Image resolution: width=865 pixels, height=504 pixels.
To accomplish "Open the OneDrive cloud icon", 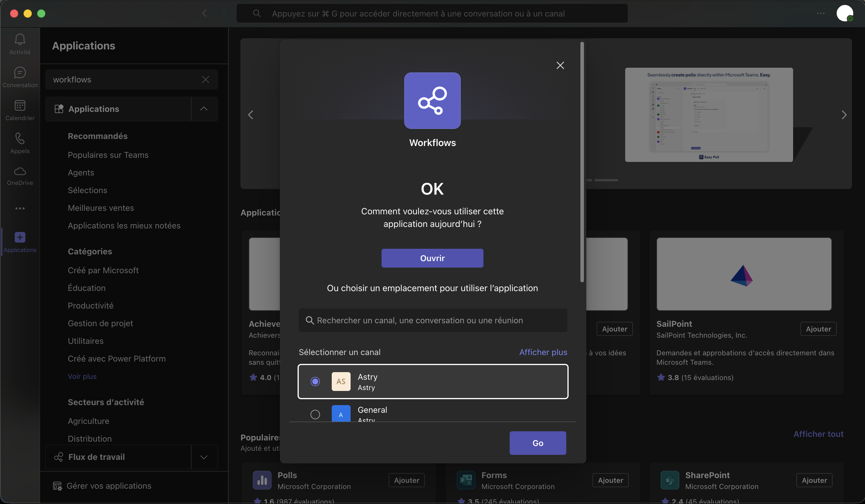I will 20,171.
